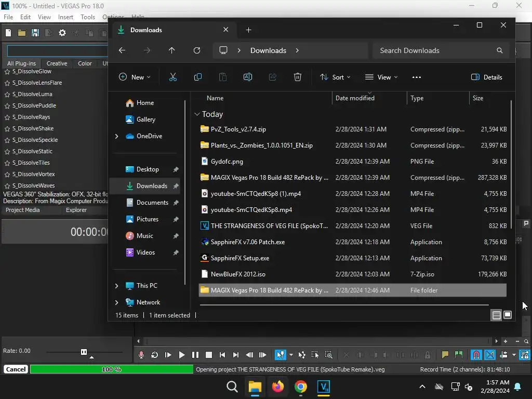532x399 pixels.
Task: Click the Copy icon in Explorer toolbar
Action: [x=198, y=77]
